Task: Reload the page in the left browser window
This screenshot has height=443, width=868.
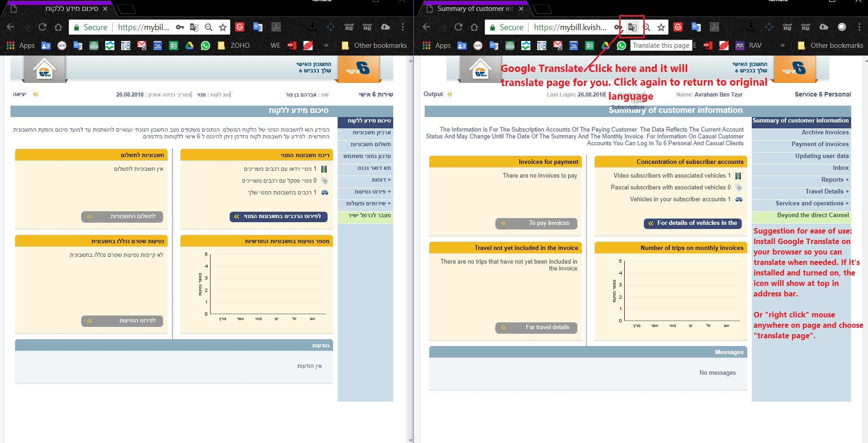Action: pos(42,27)
